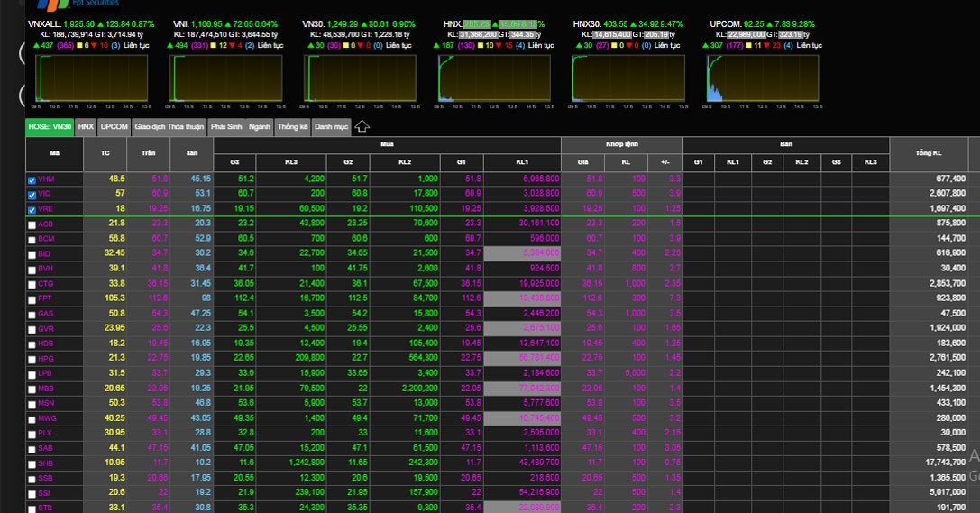This screenshot has height=513, width=980.
Task: Open the Ngành sector tab
Action: click(260, 127)
